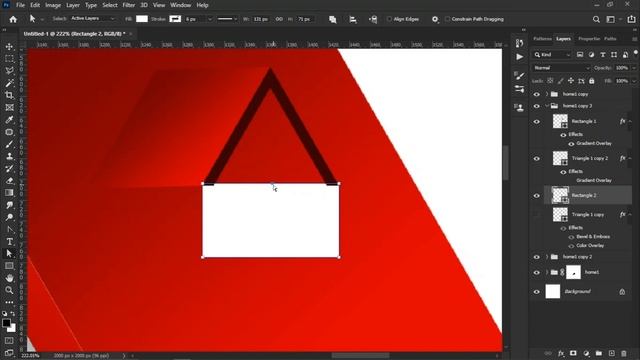This screenshot has width=640, height=360.
Task: Create a new layer from panel footer
Action: [x=611, y=353]
